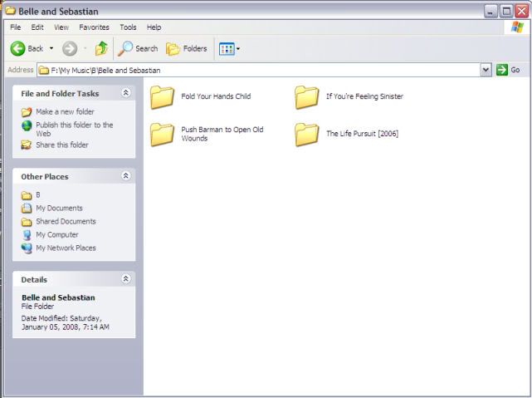Click the grey Forward arrow button

coord(70,48)
